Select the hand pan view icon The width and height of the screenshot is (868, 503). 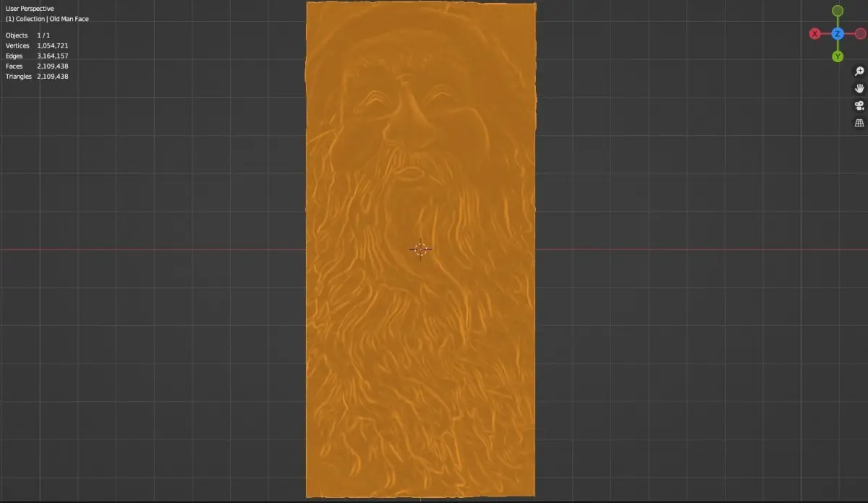click(x=859, y=88)
